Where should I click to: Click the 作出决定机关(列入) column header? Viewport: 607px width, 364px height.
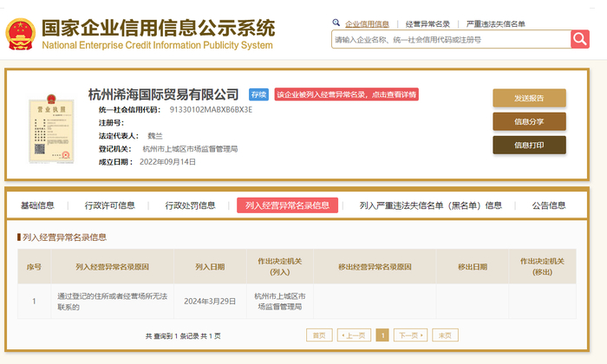(x=280, y=267)
